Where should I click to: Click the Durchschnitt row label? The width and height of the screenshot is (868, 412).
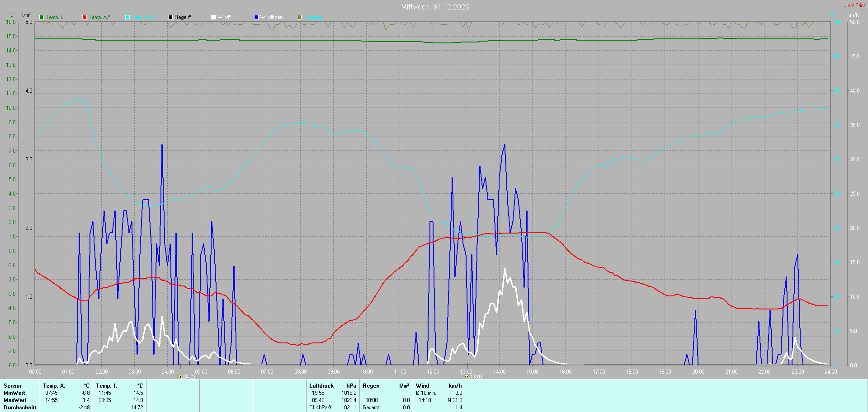pos(20,407)
